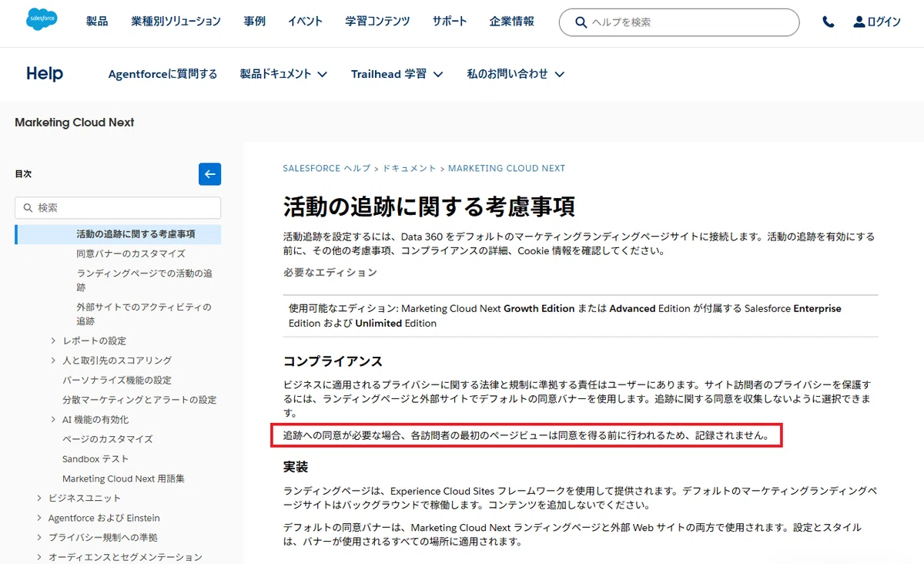This screenshot has width=924, height=564.
Task: Collapse table of contents with arrow button
Action: click(x=209, y=174)
